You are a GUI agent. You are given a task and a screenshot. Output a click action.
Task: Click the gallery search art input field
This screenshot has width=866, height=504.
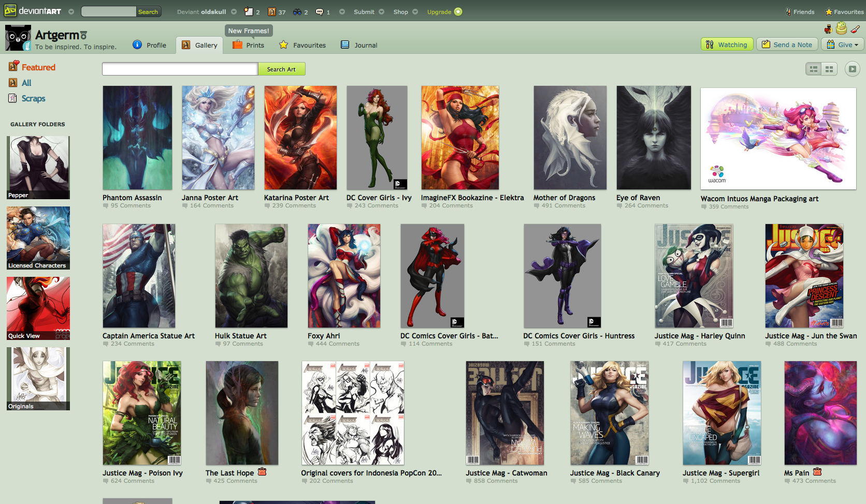click(180, 69)
